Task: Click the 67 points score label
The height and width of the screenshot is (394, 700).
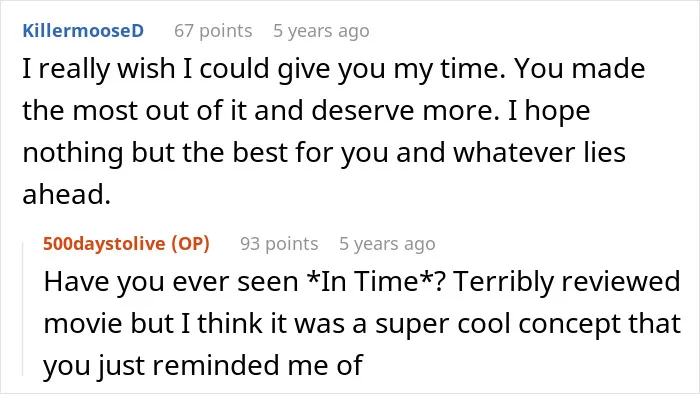Action: click(213, 31)
